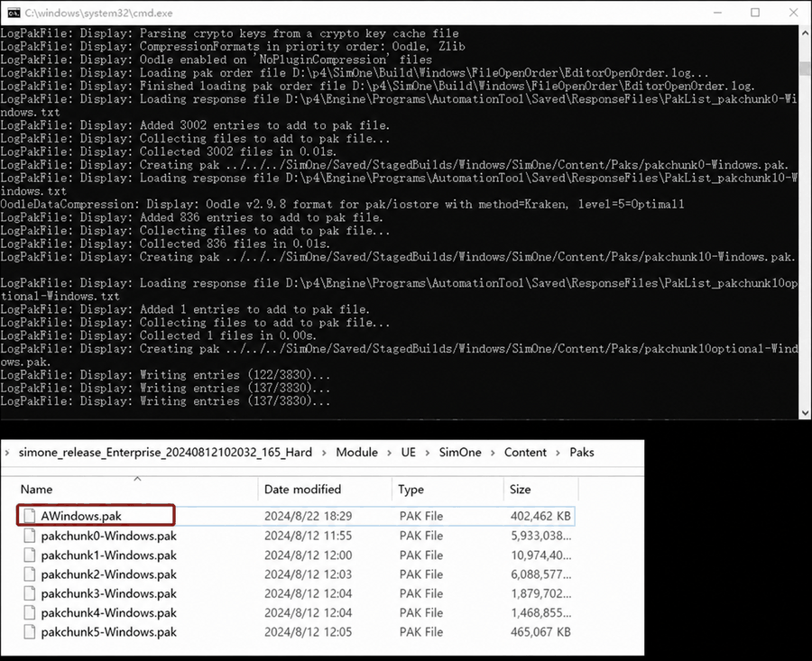Click the 2024/8/12 11:55 date cell

[x=309, y=536]
